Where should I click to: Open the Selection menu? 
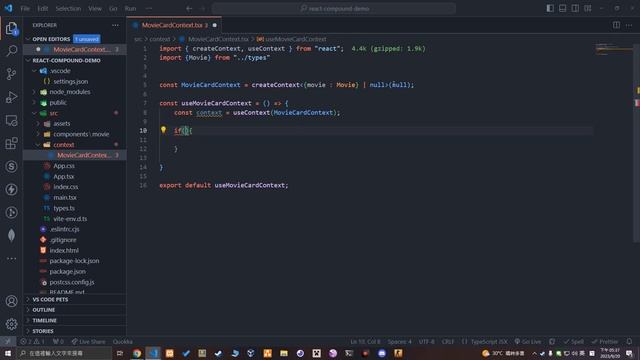point(68,8)
